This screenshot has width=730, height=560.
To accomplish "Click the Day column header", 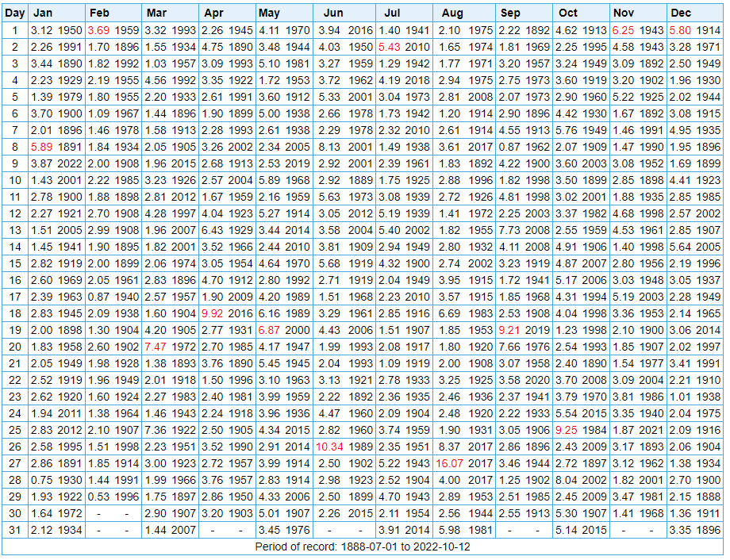I will pyautogui.click(x=15, y=13).
